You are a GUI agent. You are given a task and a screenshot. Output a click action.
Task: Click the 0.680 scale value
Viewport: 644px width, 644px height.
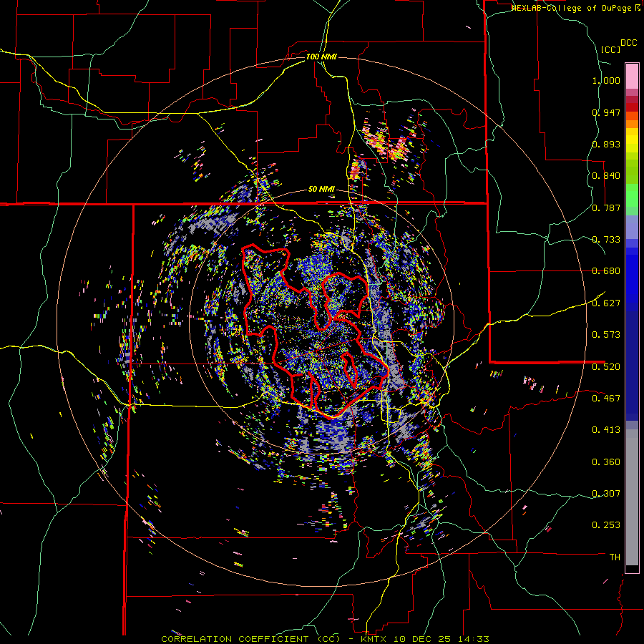(606, 271)
